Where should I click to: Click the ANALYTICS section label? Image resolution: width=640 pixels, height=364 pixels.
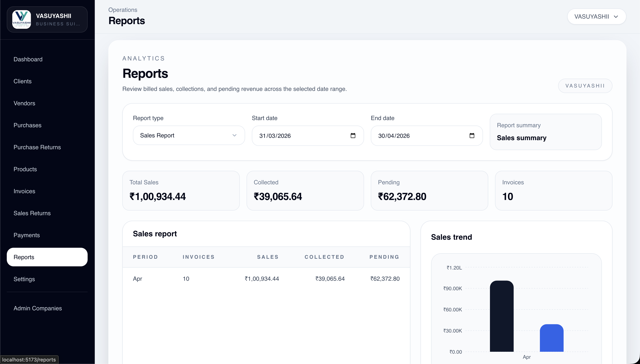[x=143, y=58]
